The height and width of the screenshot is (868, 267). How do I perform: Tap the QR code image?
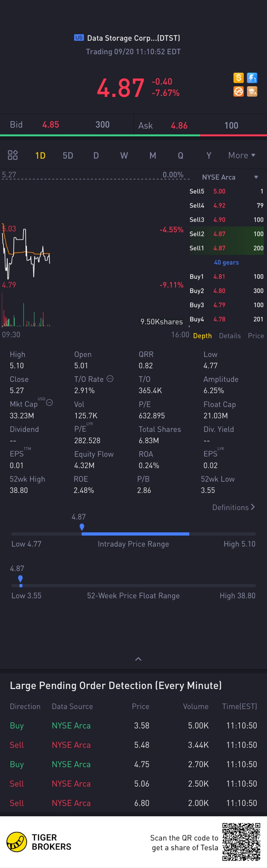(241, 842)
